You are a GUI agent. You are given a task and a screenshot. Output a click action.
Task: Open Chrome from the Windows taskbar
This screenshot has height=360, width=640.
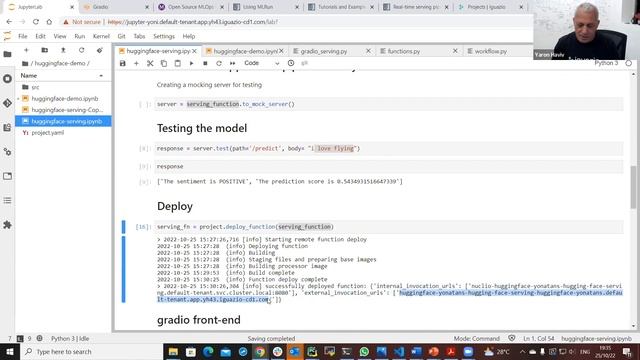tap(260, 351)
